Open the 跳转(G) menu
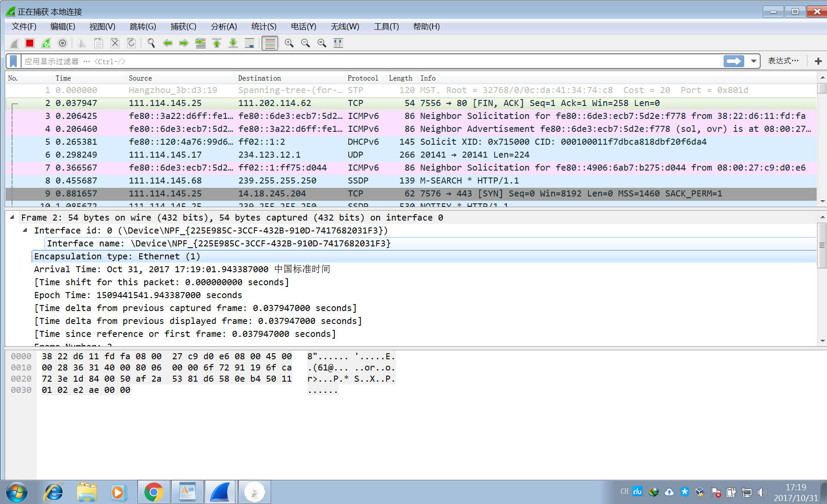This screenshot has width=827, height=504. 143,27
